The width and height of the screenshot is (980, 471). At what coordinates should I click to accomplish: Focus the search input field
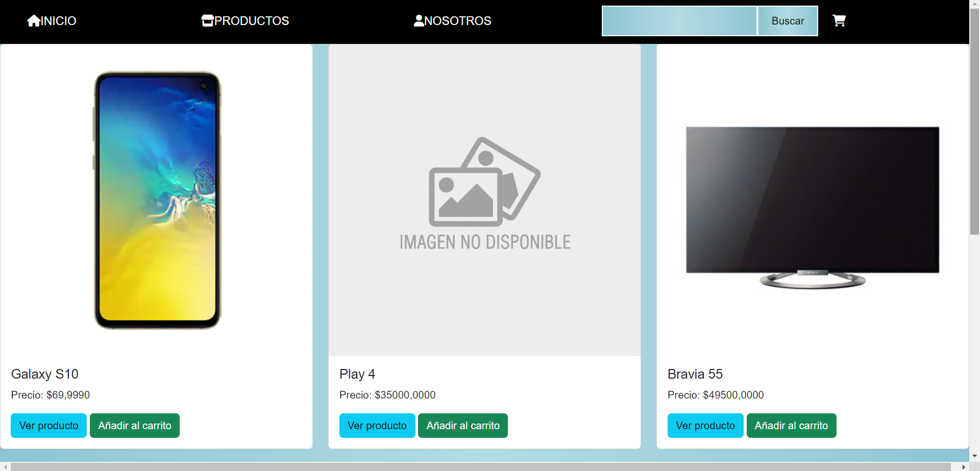pos(679,21)
